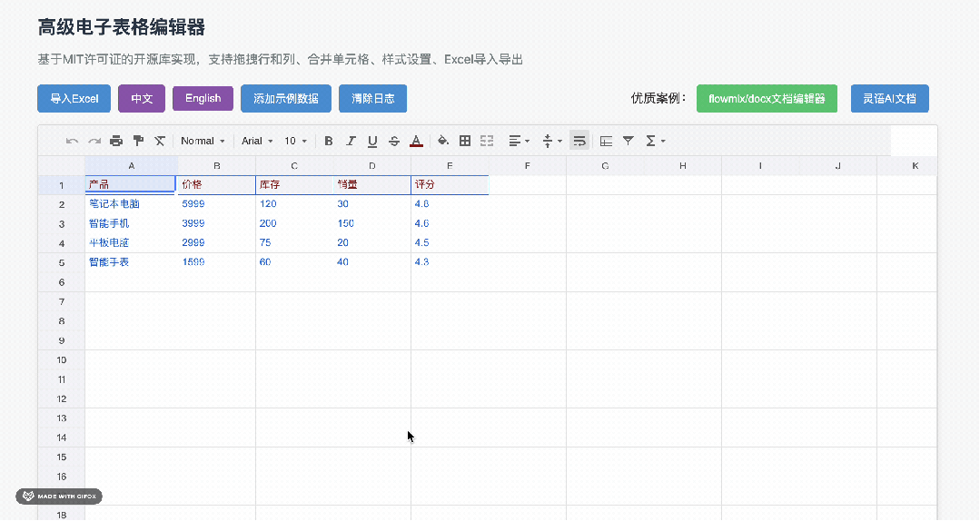Select column B header
Image resolution: width=980 pixels, height=521 pixels.
click(217, 165)
